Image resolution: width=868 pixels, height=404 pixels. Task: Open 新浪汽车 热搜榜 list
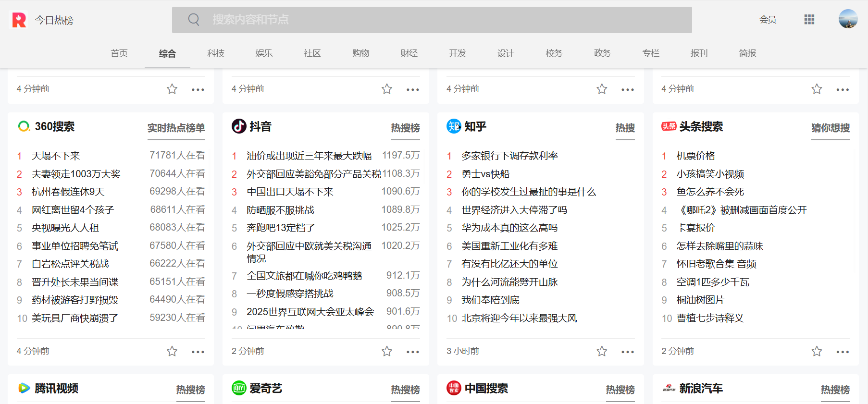835,390
